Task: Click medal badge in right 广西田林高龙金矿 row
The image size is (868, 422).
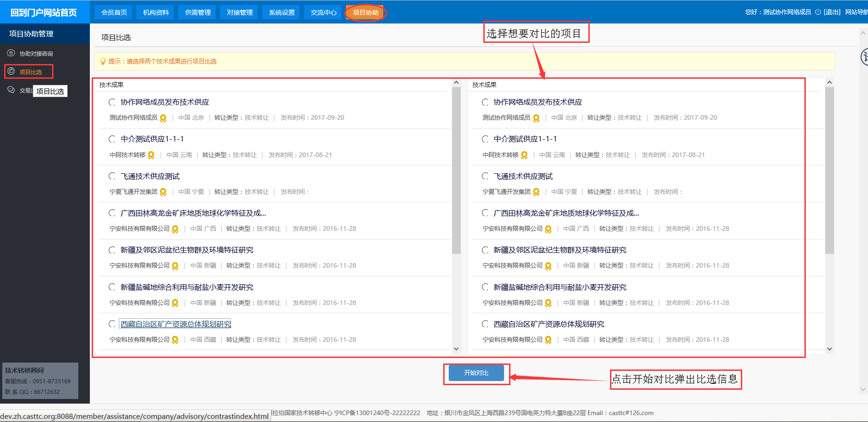Action: pyautogui.click(x=548, y=229)
